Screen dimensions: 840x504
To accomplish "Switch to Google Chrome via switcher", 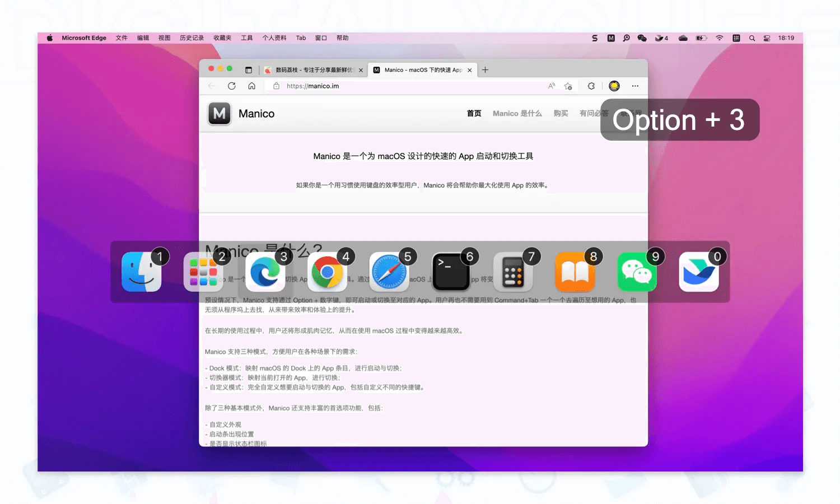I will (327, 272).
